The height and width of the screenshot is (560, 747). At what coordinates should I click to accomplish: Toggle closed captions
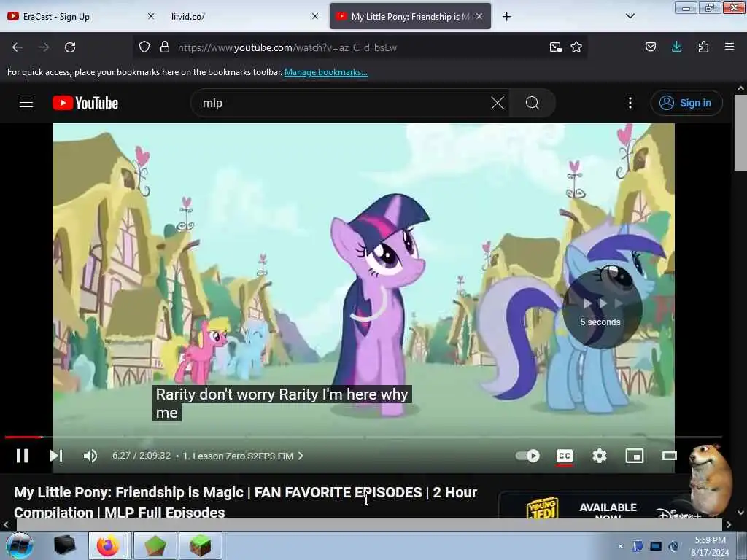click(x=565, y=456)
